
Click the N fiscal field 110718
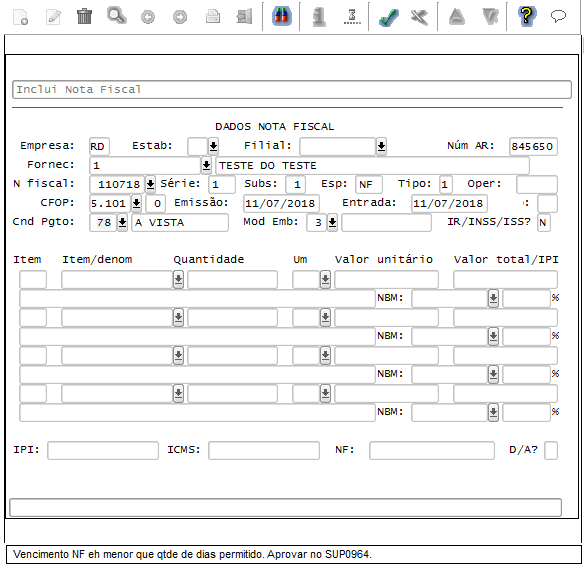click(117, 184)
